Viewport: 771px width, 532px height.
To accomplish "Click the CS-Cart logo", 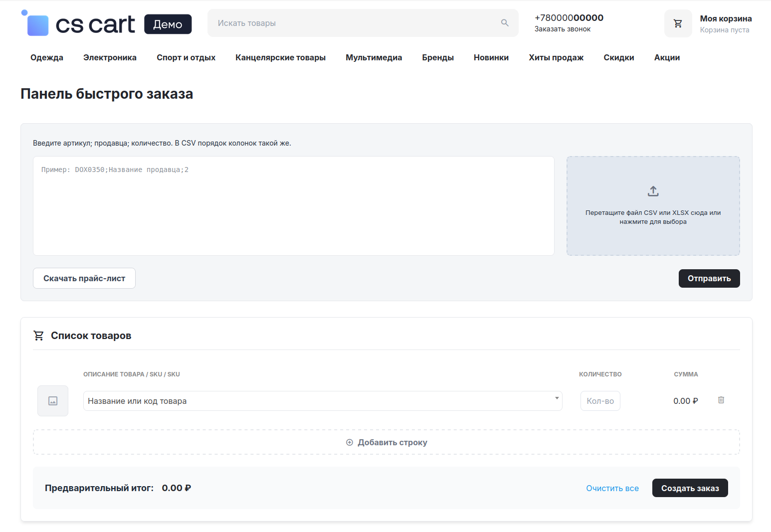I will (x=78, y=23).
